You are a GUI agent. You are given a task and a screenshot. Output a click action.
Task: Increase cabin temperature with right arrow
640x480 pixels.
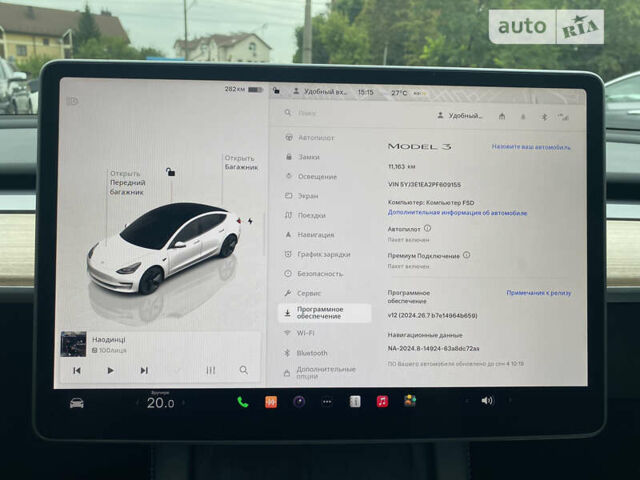tap(184, 402)
